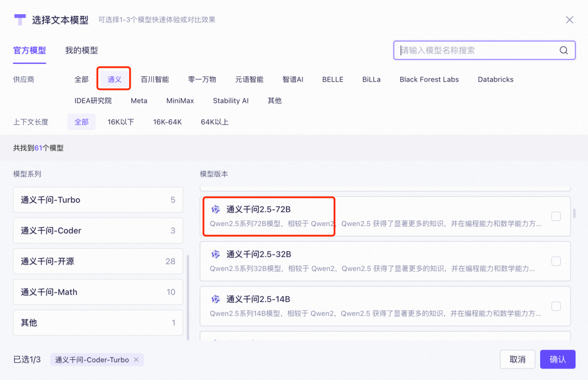Switch to the 官方模型 tab
588x380 pixels.
29,50
